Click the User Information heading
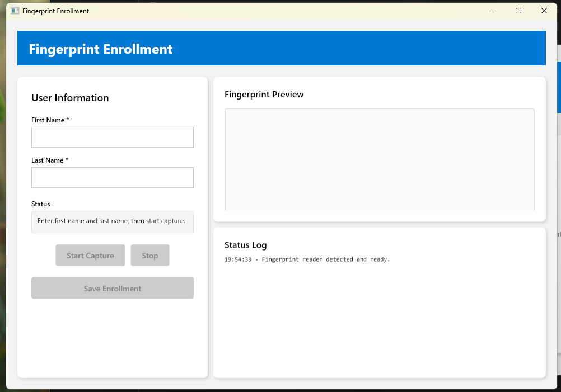Screen dimensions: 561x392 (70, 98)
